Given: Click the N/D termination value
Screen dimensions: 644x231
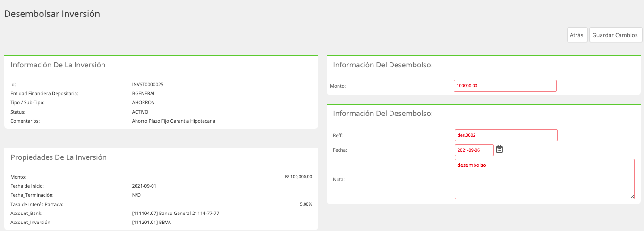Looking at the screenshot, I should (x=136, y=195).
